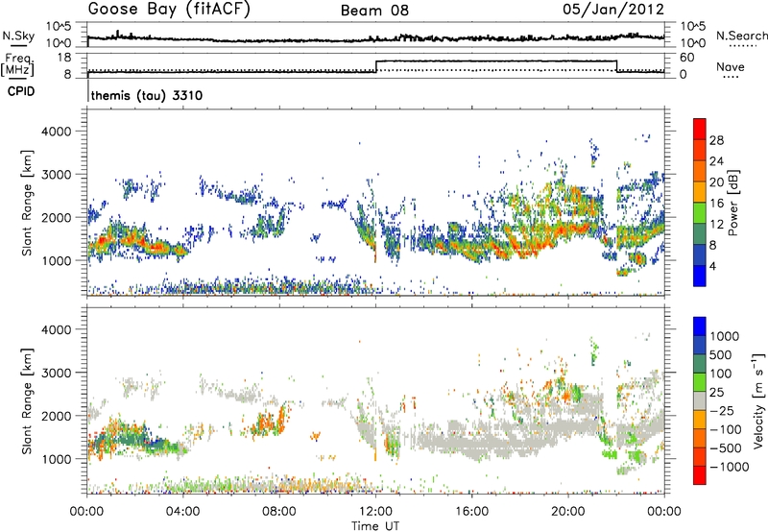Click the "Freq. [MHz]" axis label
Image resolution: width=768 pixels, height=532 pixels.
(x=18, y=64)
